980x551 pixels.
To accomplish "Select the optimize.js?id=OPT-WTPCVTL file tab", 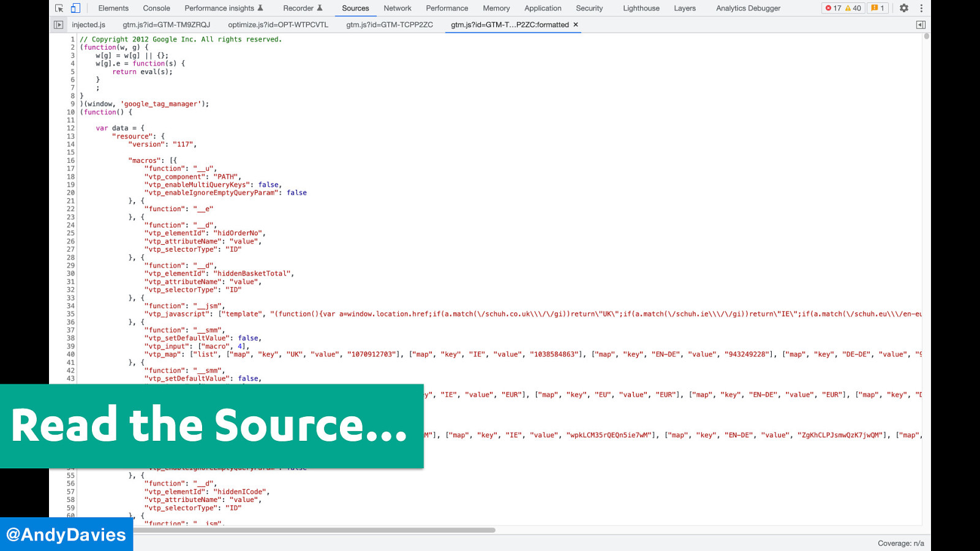I will [278, 24].
